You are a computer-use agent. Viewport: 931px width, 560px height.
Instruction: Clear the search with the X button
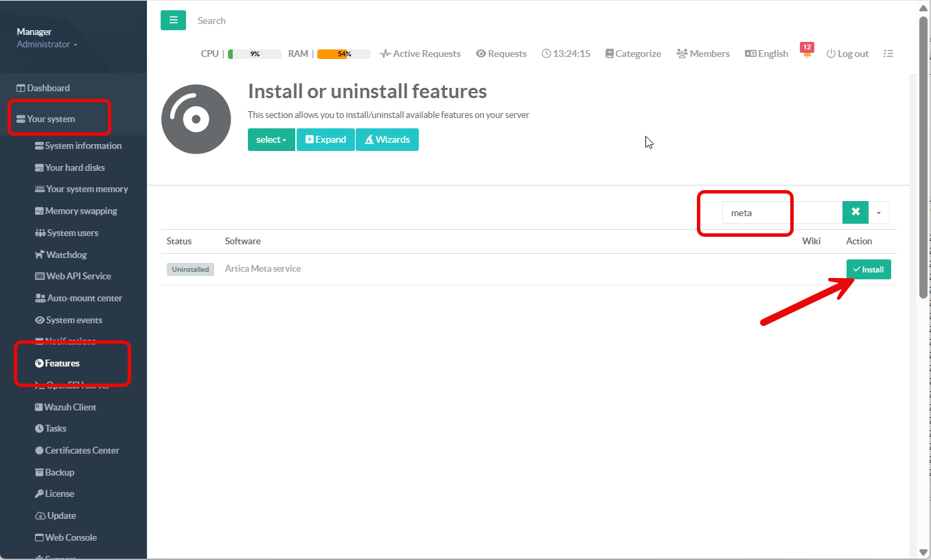[855, 213]
